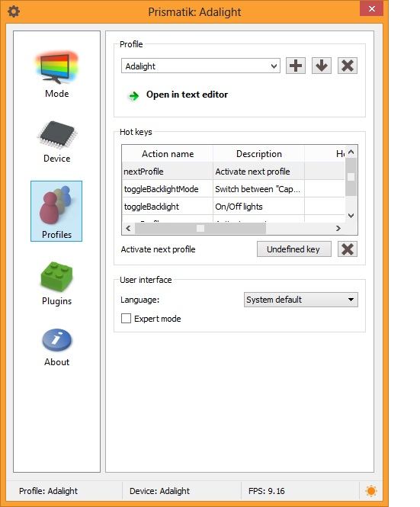The width and height of the screenshot is (420, 507).
Task: Close the Prismatik window
Action: click(x=371, y=8)
